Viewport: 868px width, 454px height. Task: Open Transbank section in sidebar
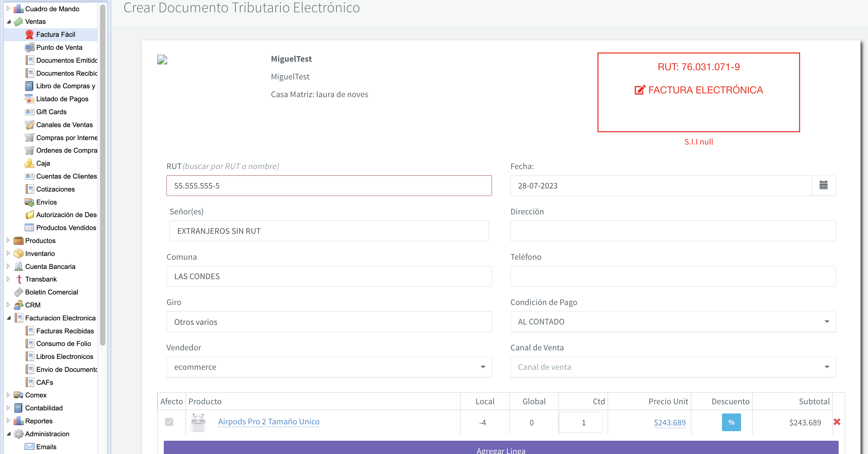point(41,279)
